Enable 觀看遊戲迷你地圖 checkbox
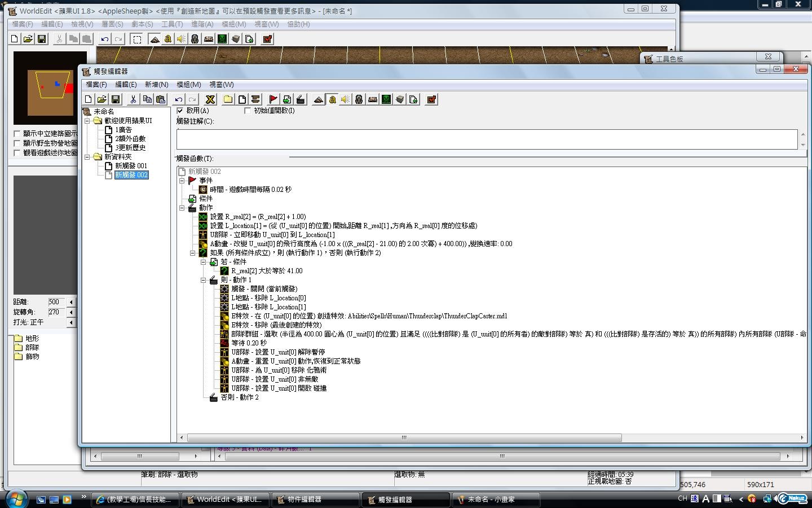This screenshot has height=508, width=812. point(17,153)
